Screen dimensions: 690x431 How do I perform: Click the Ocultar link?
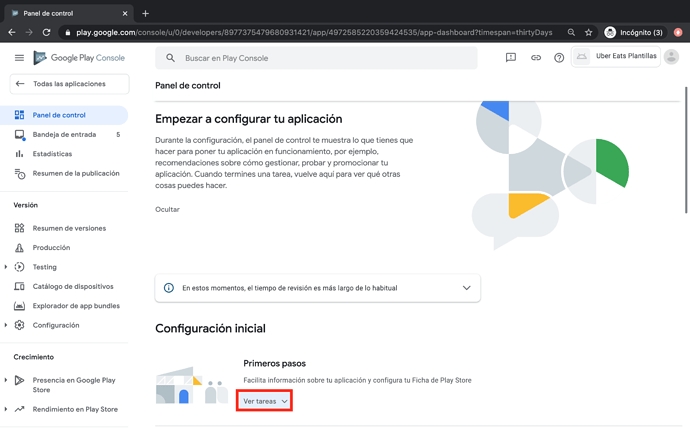click(167, 209)
